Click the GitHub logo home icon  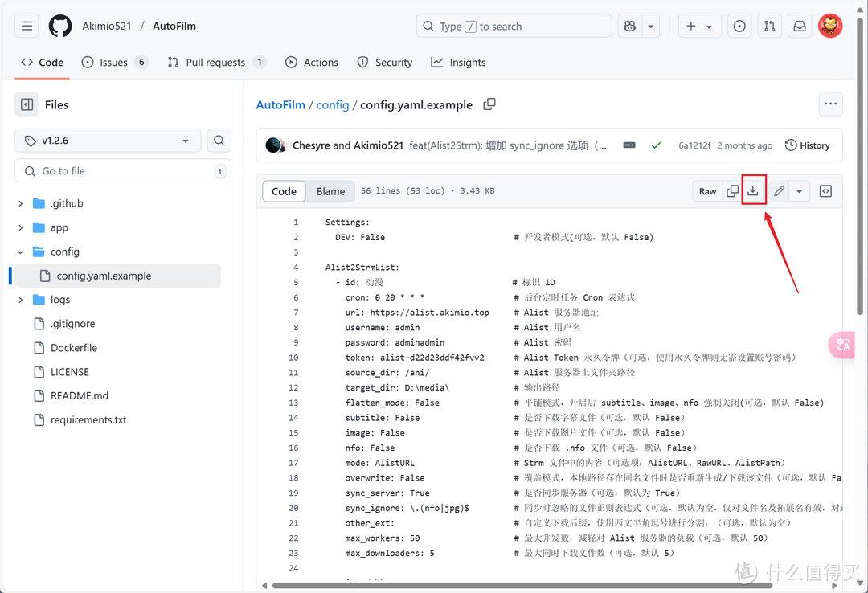coord(60,27)
